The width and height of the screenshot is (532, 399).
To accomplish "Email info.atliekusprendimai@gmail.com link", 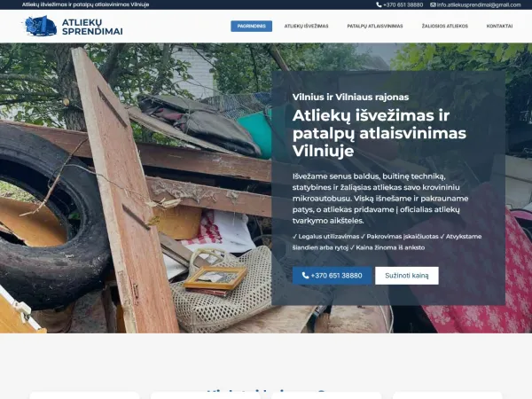I will [x=479, y=4].
